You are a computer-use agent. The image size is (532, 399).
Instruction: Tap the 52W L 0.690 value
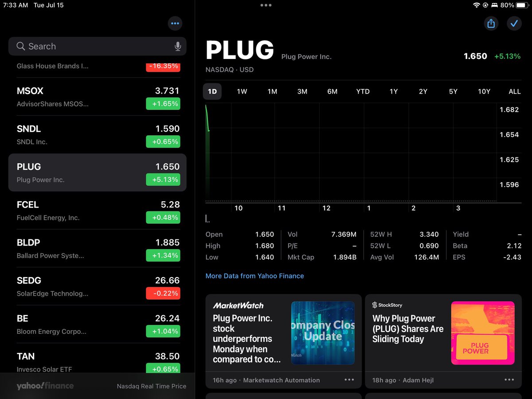point(429,246)
